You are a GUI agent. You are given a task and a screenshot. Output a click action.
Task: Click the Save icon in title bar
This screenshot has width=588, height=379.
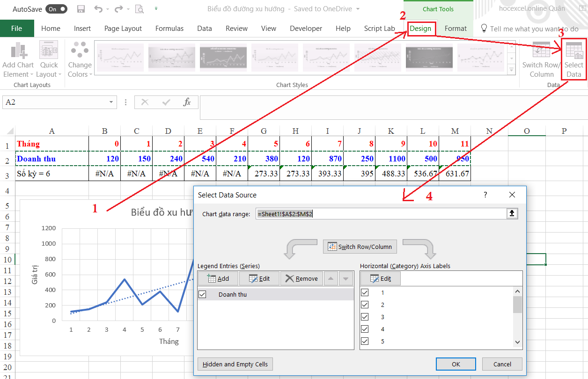click(81, 9)
